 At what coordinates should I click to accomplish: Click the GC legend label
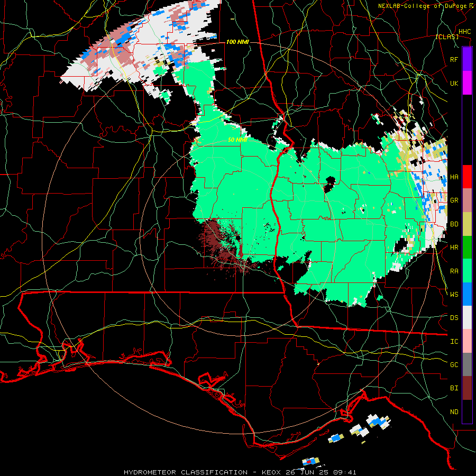pos(454,365)
